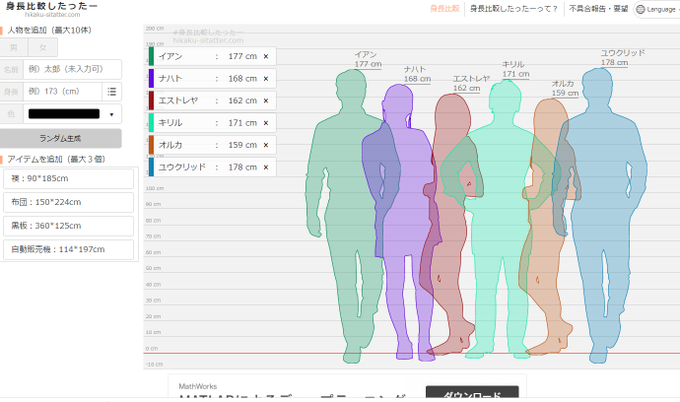
Task: Click the ユウクリッド row name
Action: pos(182,167)
